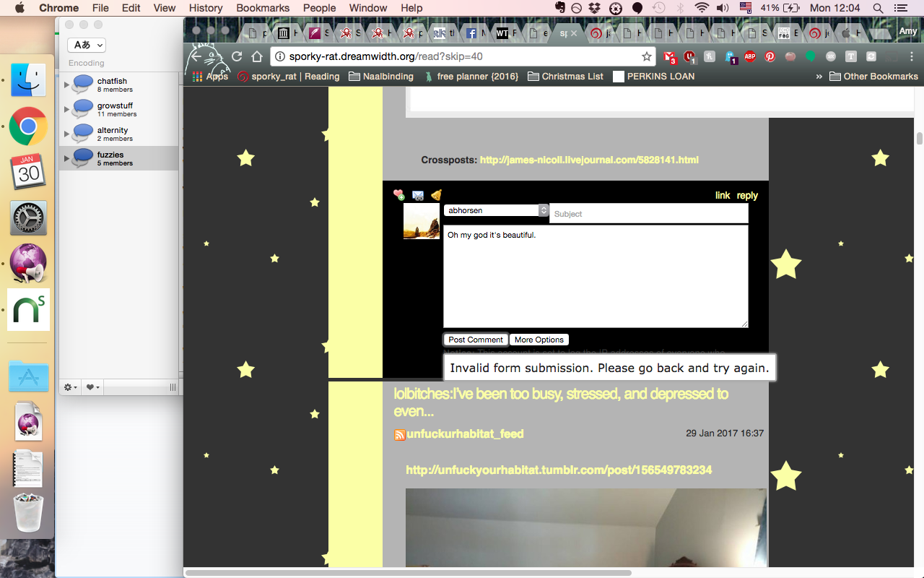This screenshot has width=924, height=578.
Task: Open the Naalbinding bookmark folder
Action: (x=381, y=76)
